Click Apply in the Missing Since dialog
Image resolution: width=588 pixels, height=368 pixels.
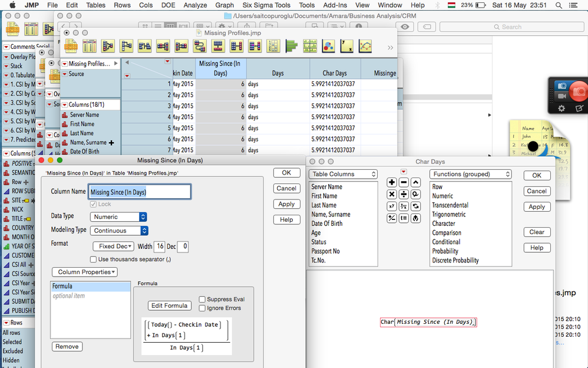click(x=286, y=204)
